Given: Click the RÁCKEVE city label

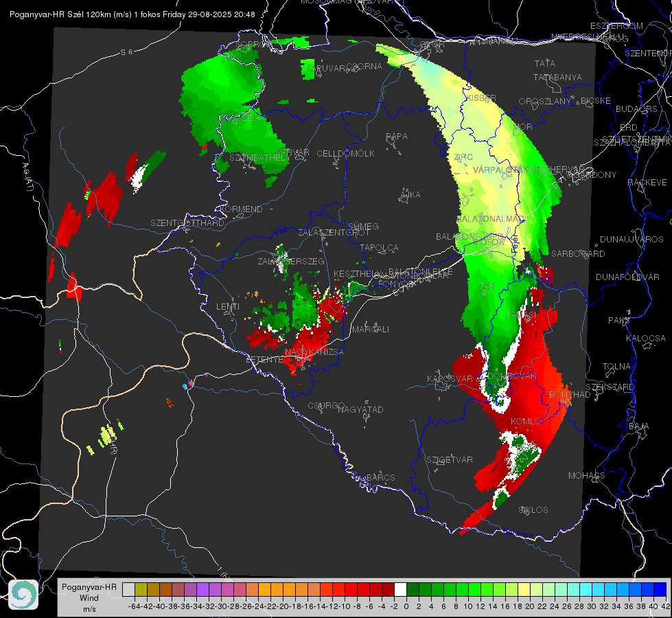Looking at the screenshot, I should click(x=647, y=182).
